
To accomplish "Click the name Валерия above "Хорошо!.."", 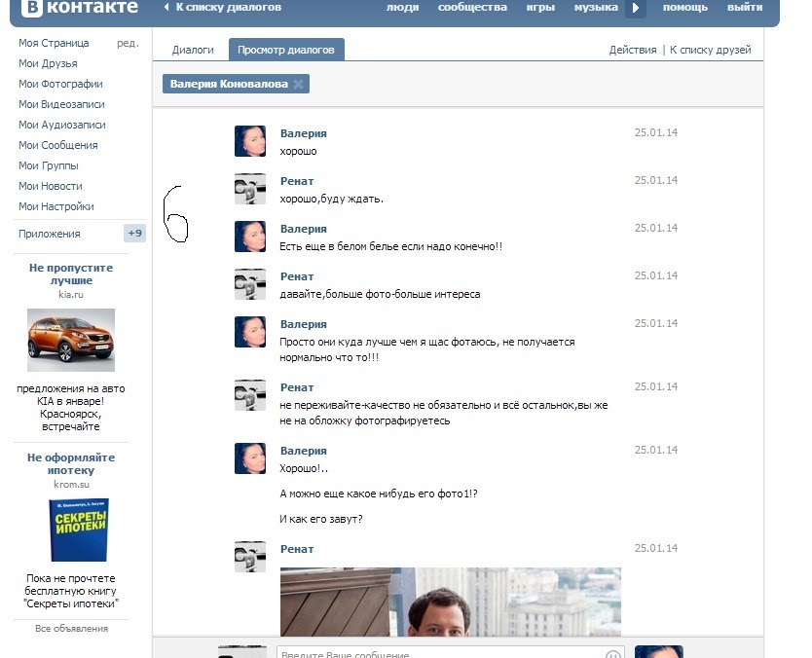I will [304, 451].
